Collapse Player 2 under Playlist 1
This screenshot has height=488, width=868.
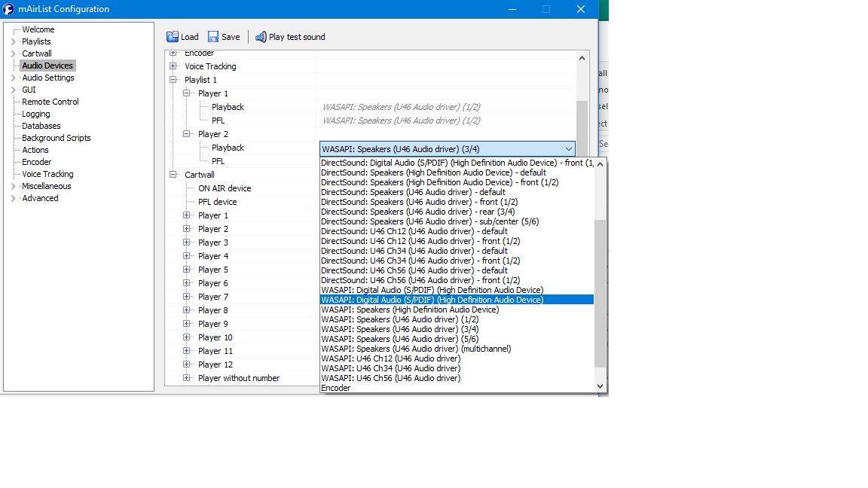(x=187, y=134)
